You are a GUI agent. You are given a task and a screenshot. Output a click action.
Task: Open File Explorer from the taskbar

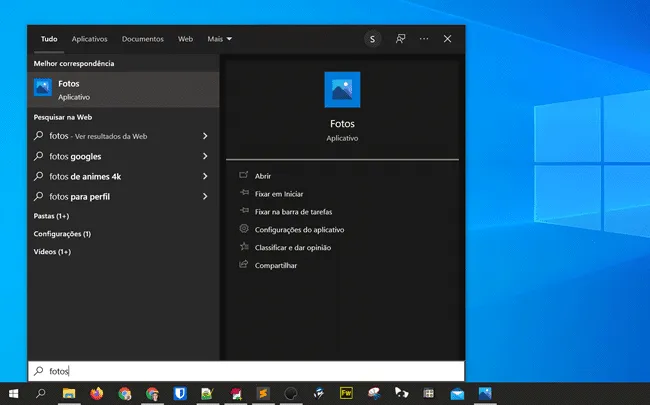[69, 393]
